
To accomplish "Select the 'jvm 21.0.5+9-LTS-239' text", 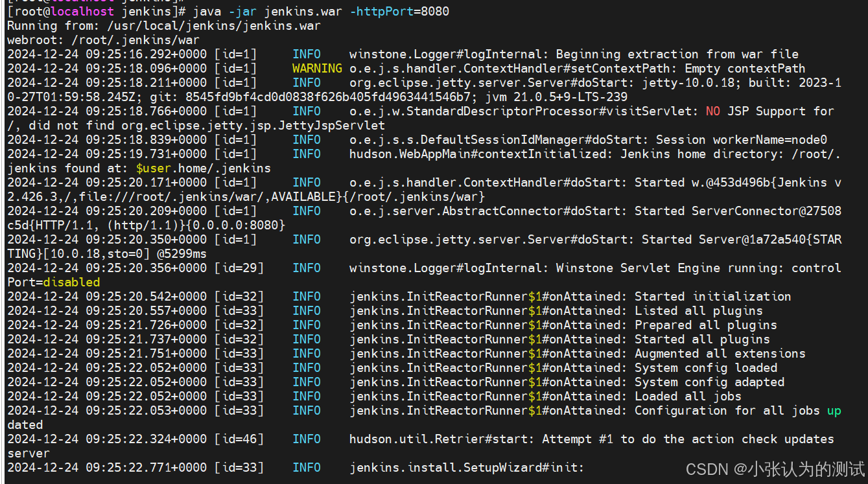I will click(556, 97).
